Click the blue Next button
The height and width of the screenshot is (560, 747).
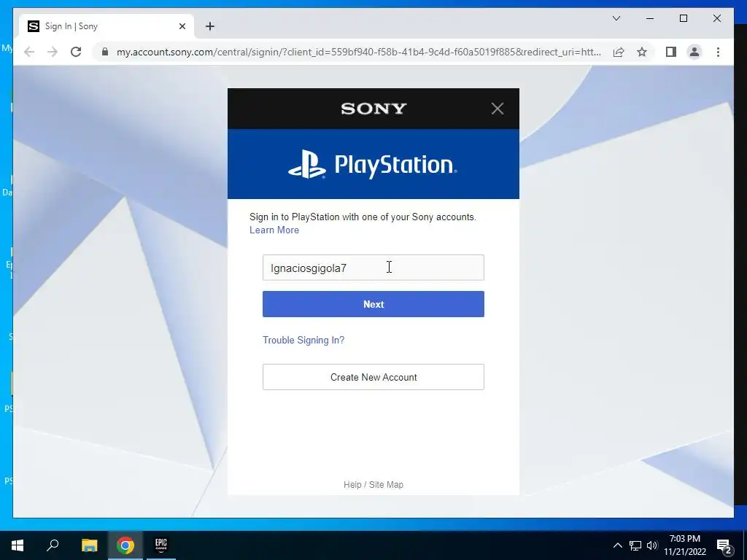[373, 304]
